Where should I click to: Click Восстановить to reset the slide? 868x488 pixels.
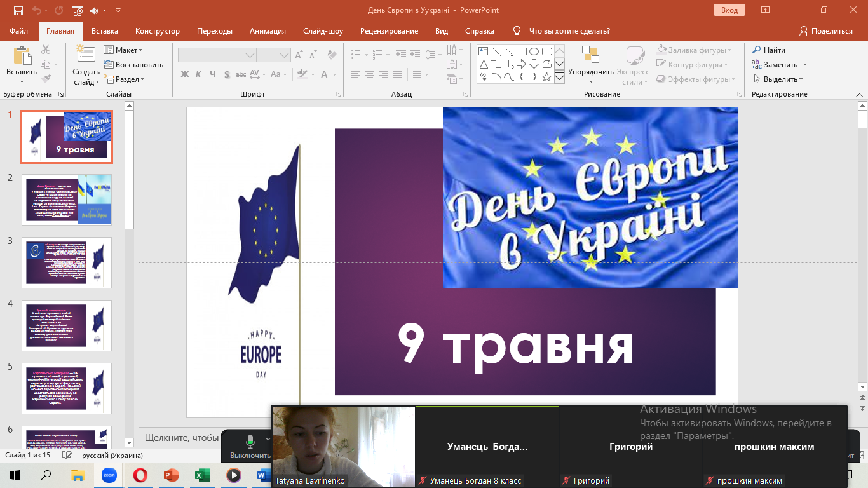133,64
